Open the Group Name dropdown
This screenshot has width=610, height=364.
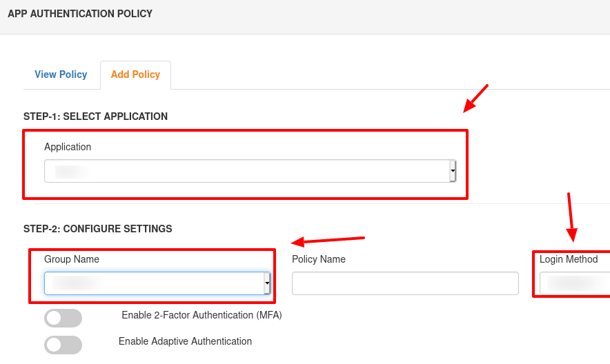click(157, 283)
